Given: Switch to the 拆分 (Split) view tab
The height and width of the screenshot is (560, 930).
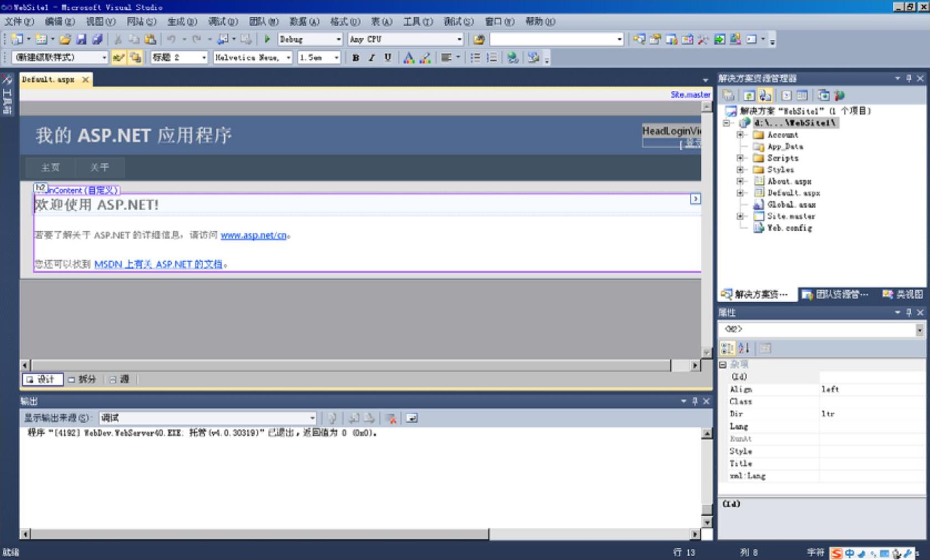Looking at the screenshot, I should coord(82,379).
